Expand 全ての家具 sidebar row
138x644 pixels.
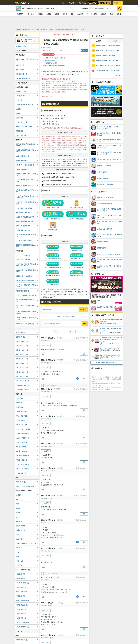tap(27, 398)
